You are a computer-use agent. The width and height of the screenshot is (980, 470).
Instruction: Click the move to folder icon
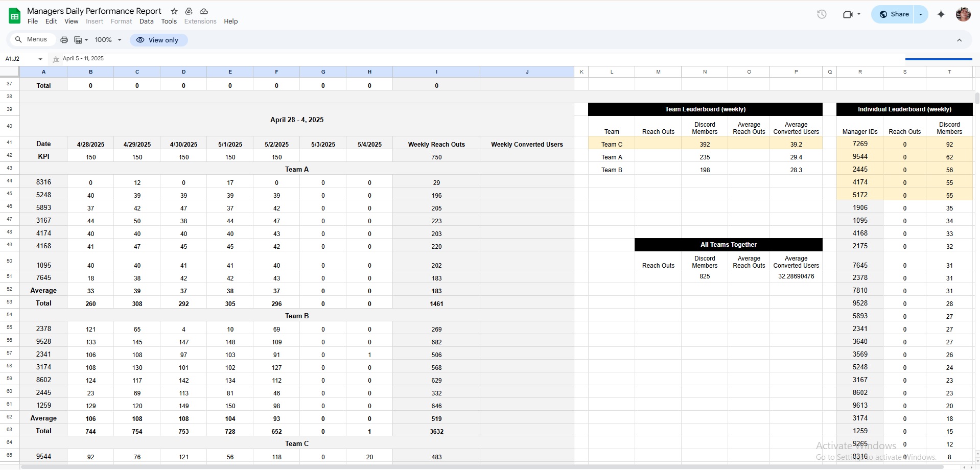189,11
